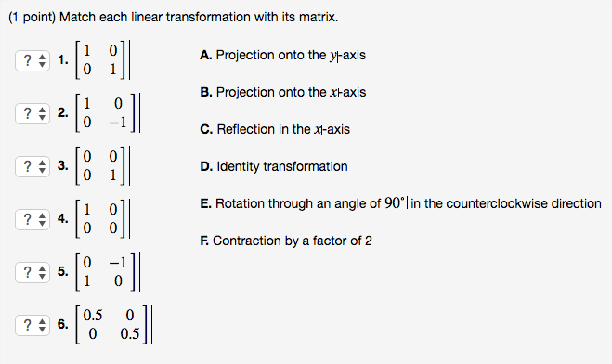Viewport: 612px width, 364px height.
Task: Open the answer dropdown for matrix 6
Action: (x=33, y=325)
